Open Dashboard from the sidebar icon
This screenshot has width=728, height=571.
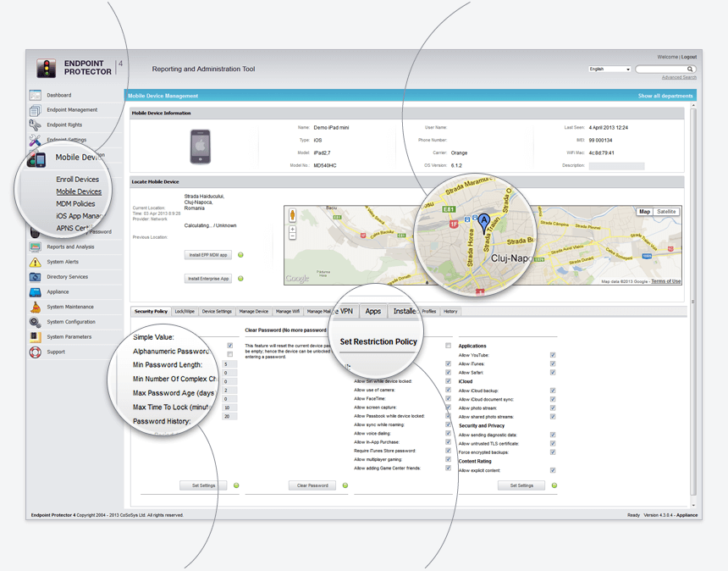point(36,95)
